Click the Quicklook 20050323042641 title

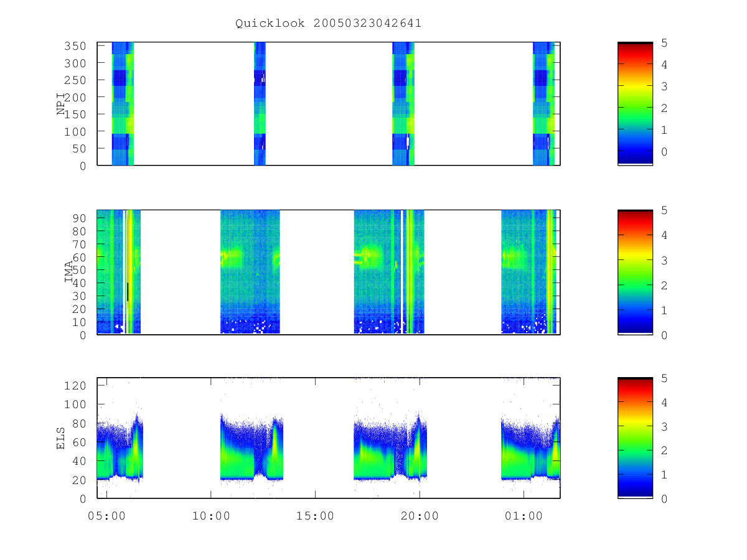328,24
